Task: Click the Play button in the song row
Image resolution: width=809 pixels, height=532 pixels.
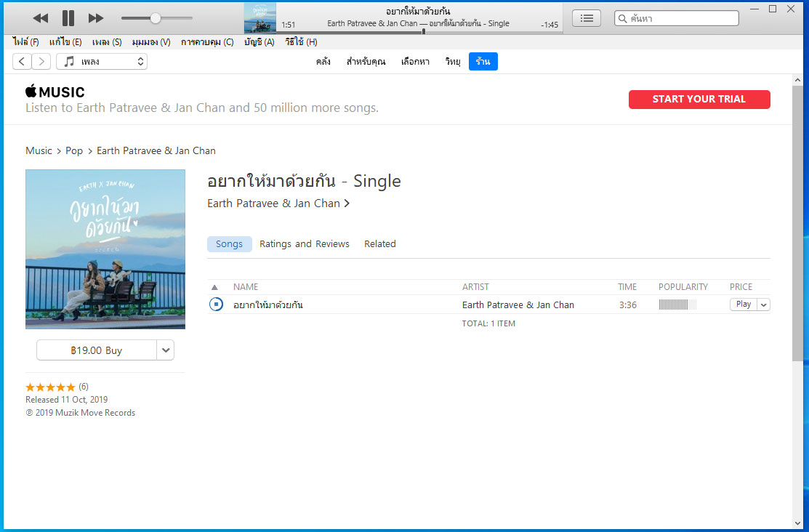Action: coord(744,305)
